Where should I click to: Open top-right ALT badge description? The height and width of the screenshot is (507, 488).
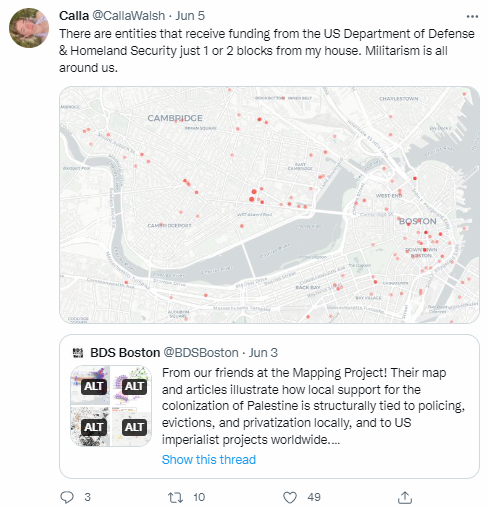(x=134, y=386)
